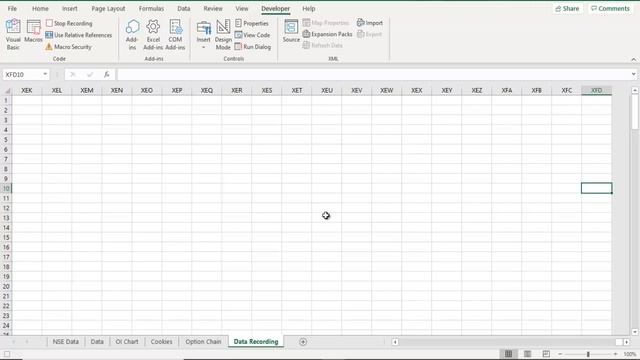The image size is (640, 360).
Task: Select column header XET
Action: point(297,90)
